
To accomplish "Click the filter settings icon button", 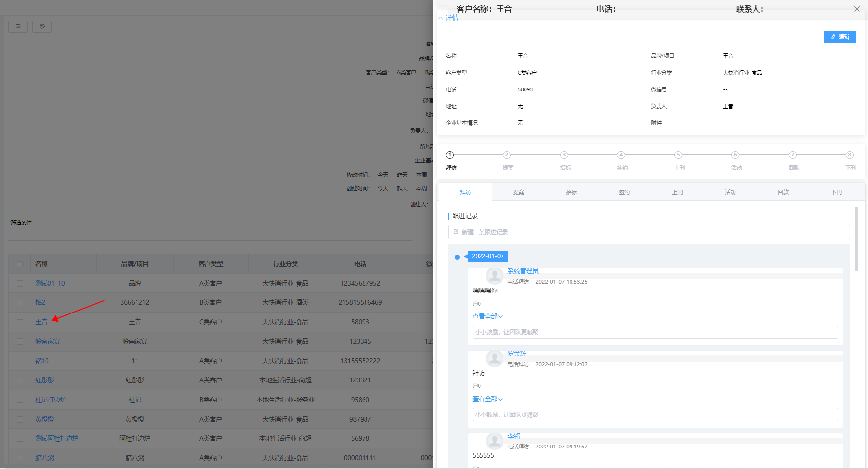I will 18,26.
